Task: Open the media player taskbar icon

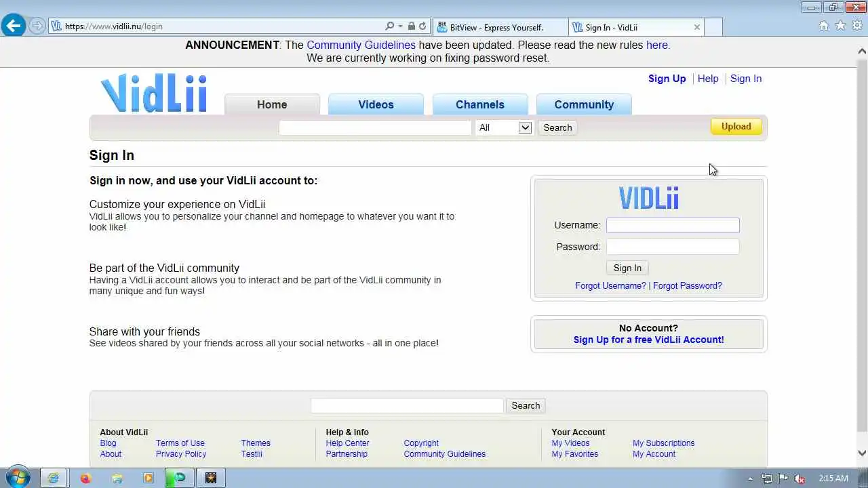Action: [x=148, y=478]
